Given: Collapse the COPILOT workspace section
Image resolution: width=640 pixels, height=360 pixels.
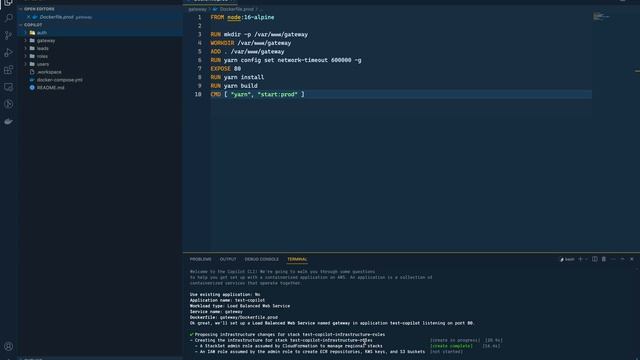Looking at the screenshot, I should tap(33, 25).
